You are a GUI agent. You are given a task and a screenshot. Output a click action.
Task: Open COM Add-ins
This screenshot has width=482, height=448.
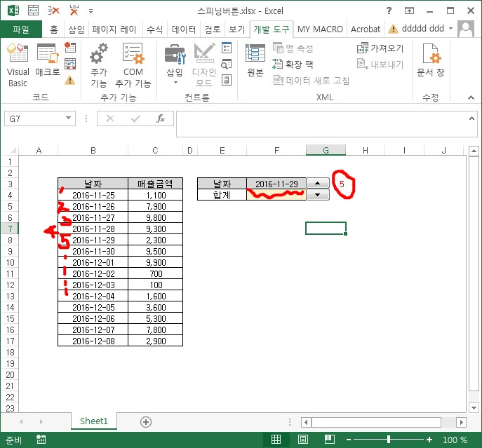[133, 65]
